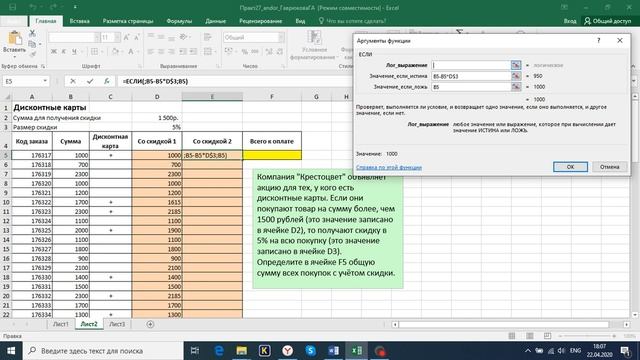Screen dimensions: 640x360
Task: Open the Разметка страницы ribbon tab
Action: [128, 21]
